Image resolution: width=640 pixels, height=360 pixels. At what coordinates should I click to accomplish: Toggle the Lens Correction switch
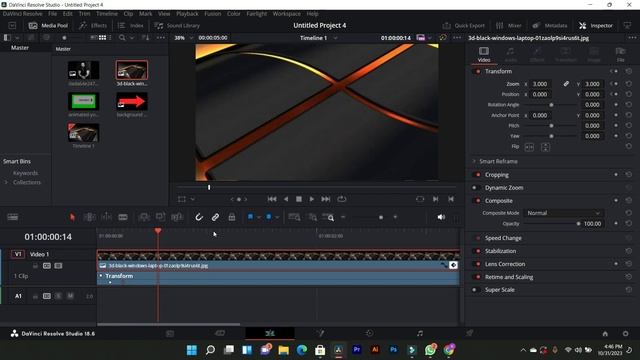[478, 264]
